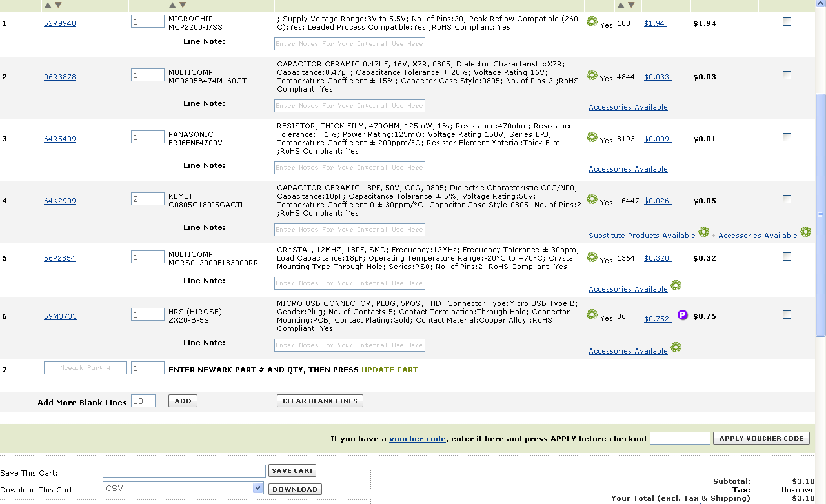Sort descending by the manufacturer column arrow
The width and height of the screenshot is (826, 504).
coord(183,5)
